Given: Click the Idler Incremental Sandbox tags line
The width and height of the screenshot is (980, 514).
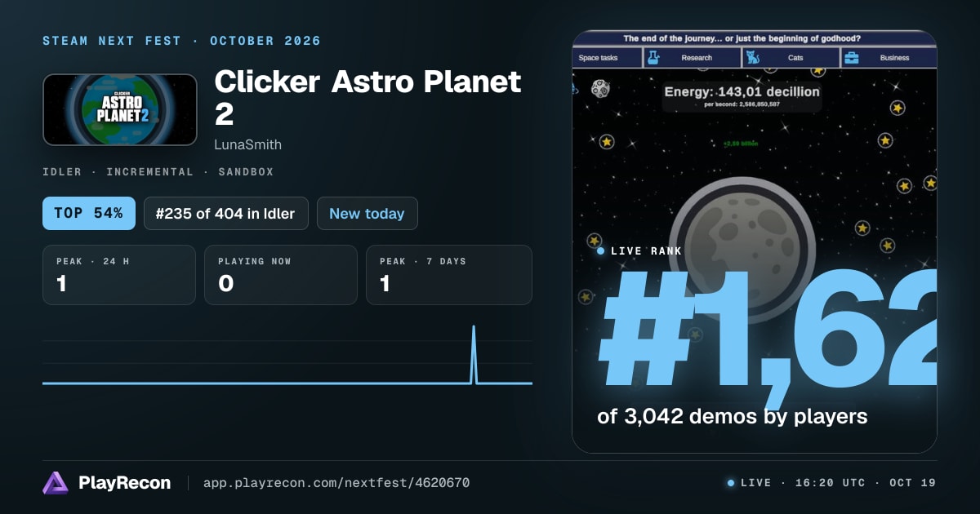Looking at the screenshot, I should (x=158, y=172).
